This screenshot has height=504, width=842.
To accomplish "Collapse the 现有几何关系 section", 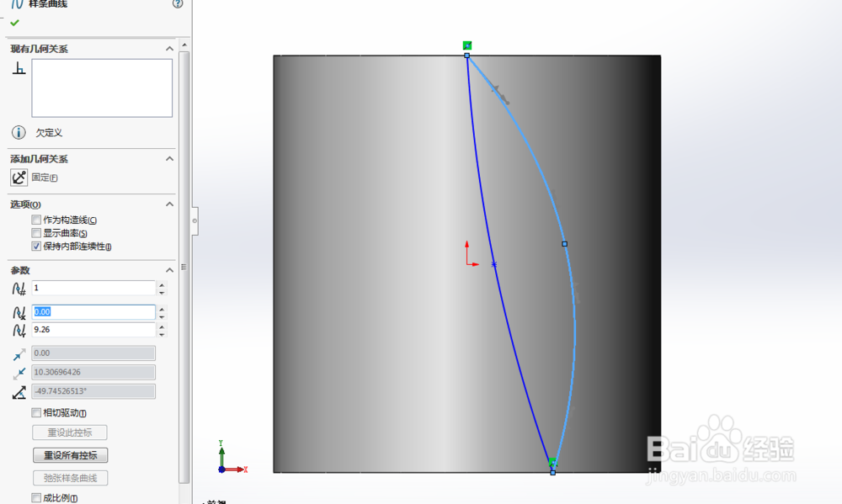I will pos(170,48).
